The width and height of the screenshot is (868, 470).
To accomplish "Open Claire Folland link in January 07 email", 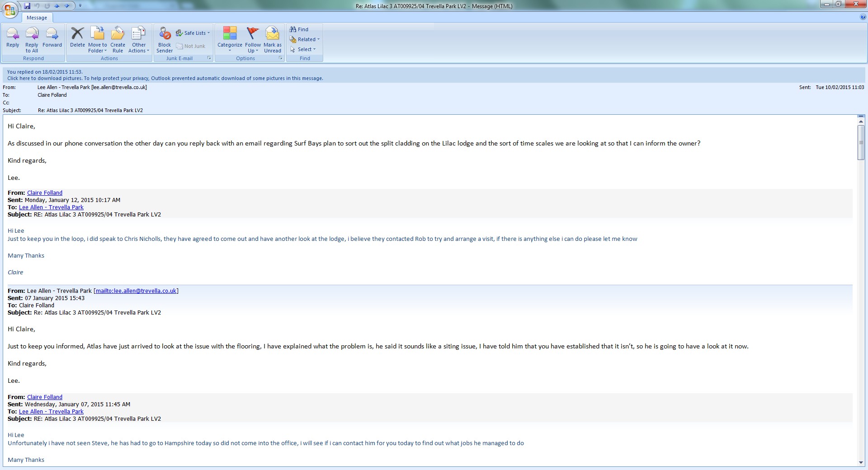I will click(x=45, y=397).
